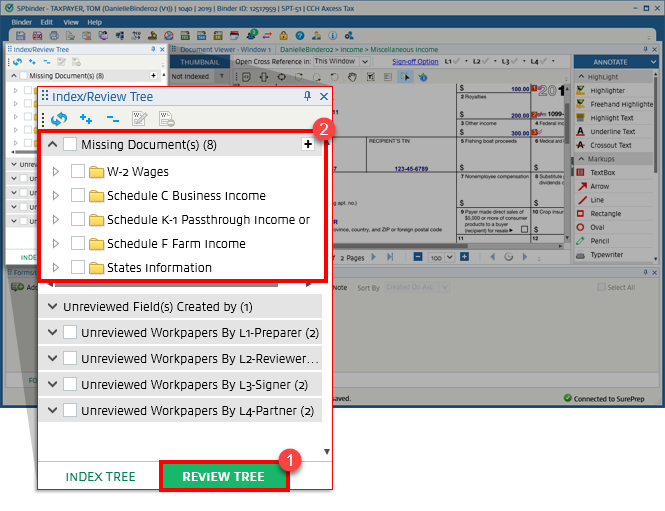Check the Schedule C Business Income checkbox
This screenshot has width=665, height=511.
click(78, 195)
